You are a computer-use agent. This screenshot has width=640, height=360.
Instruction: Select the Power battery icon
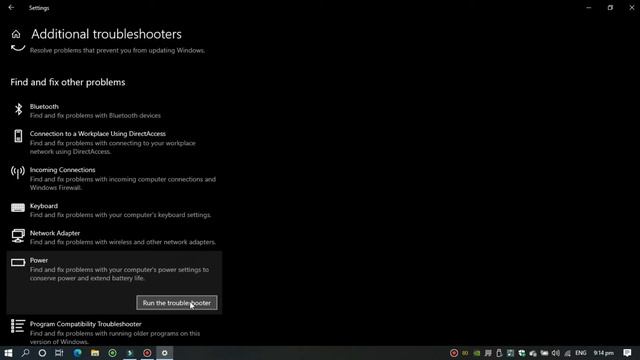tap(18, 262)
